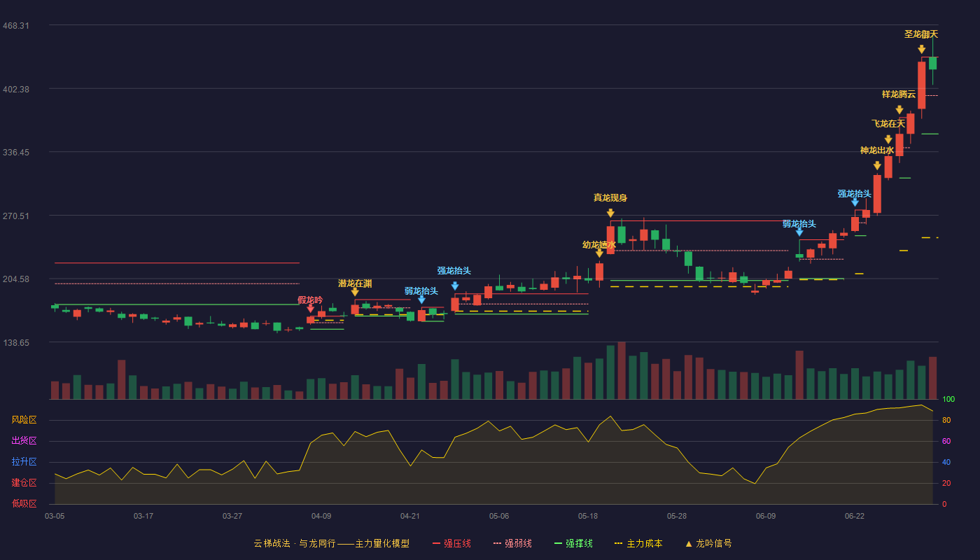Image resolution: width=980 pixels, height=560 pixels.
Task: Select the April 弱龙抬头 blue arrow marker
Action: (x=421, y=300)
